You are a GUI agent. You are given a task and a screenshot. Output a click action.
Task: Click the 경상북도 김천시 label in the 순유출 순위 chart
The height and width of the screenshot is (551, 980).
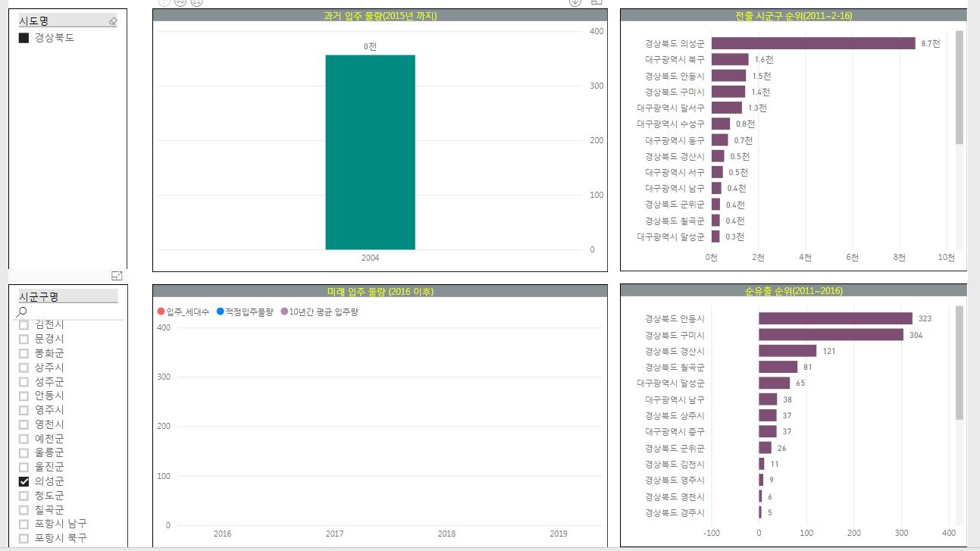tap(675, 464)
